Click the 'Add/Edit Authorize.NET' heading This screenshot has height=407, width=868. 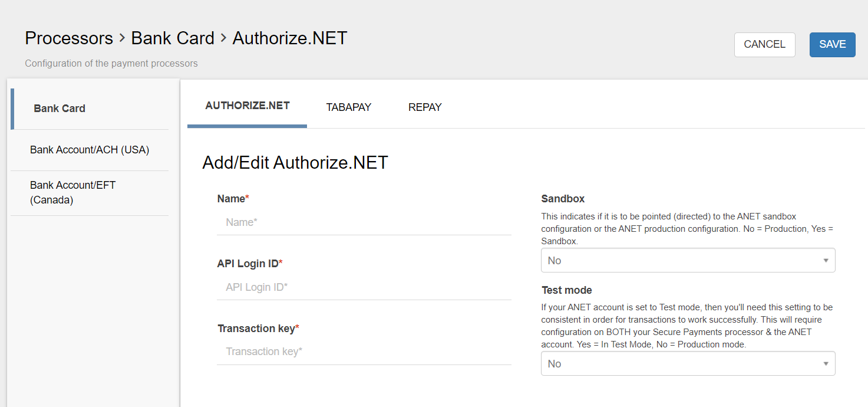point(295,163)
